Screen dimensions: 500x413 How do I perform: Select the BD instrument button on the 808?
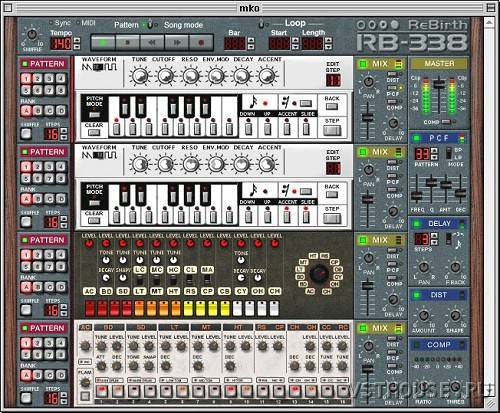(106, 291)
